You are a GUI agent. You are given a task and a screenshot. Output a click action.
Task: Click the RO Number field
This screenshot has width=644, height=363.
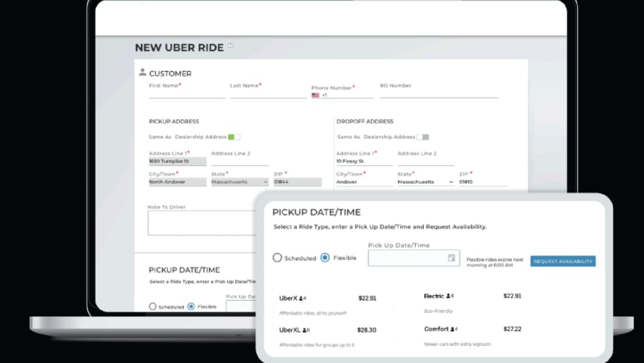(439, 94)
